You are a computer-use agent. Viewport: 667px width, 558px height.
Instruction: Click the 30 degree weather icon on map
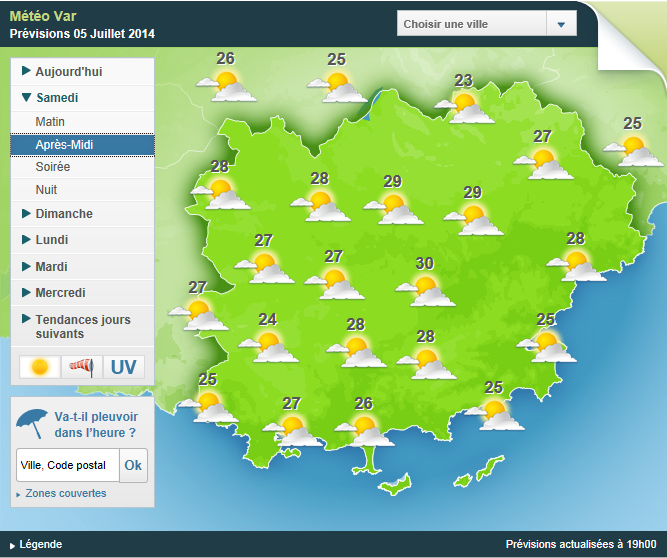430,287
